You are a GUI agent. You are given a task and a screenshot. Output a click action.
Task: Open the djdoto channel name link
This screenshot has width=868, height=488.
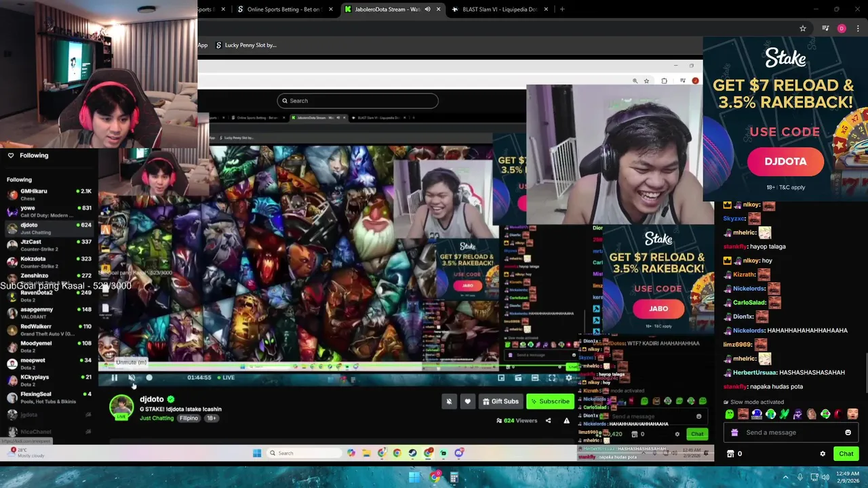pyautogui.click(x=152, y=399)
